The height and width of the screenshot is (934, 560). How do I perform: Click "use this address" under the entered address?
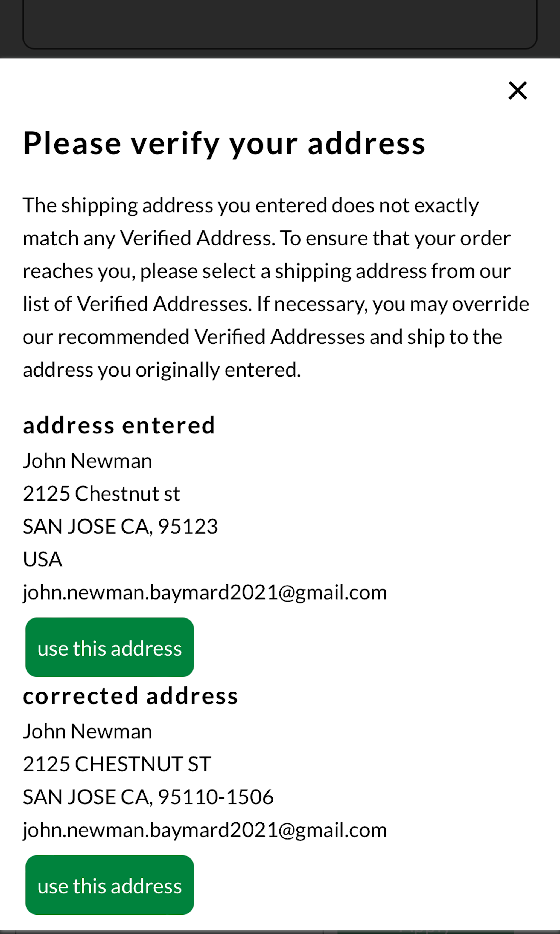pos(109,647)
